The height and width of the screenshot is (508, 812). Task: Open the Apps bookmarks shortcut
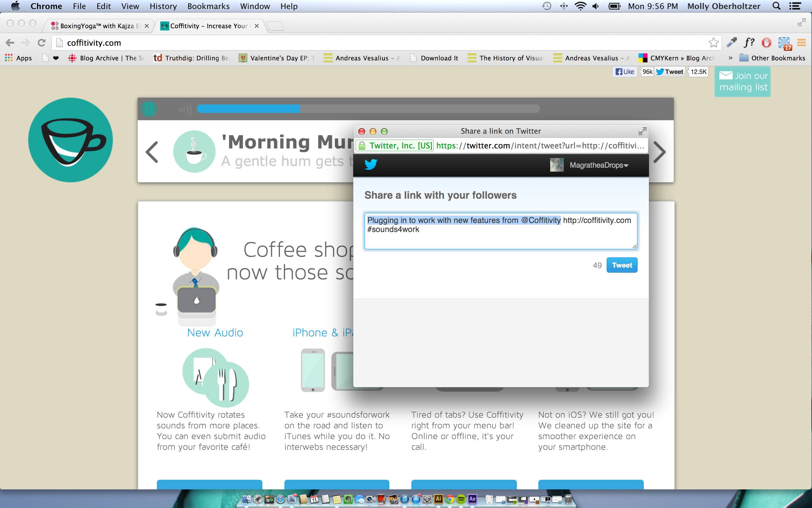point(19,58)
